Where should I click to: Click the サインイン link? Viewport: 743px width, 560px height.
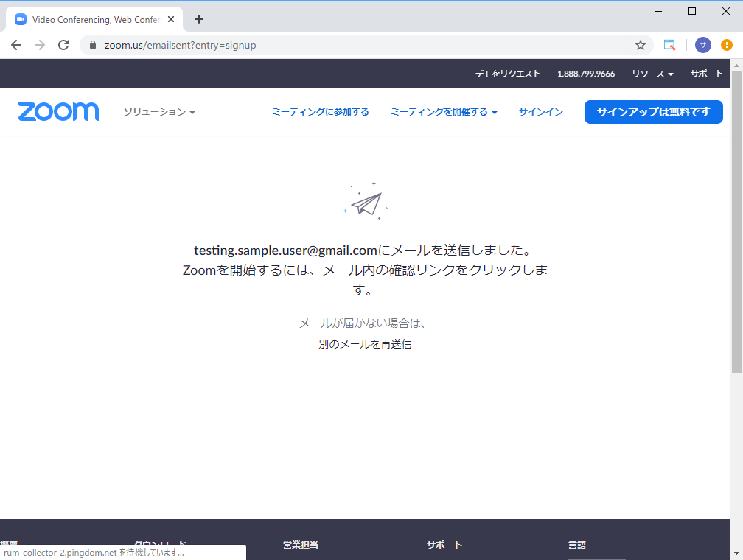point(540,112)
